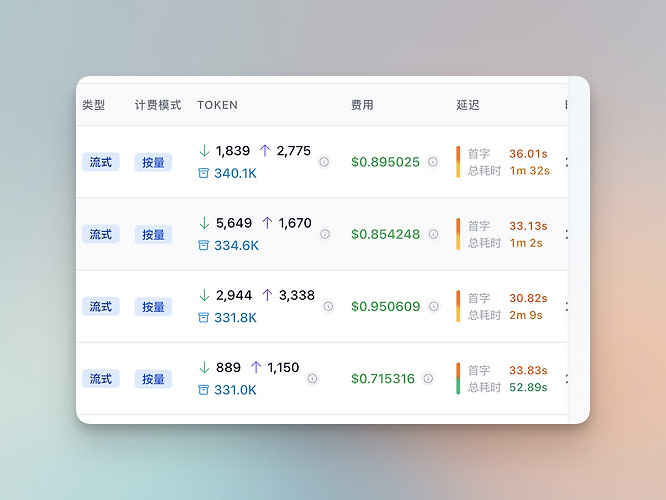The width and height of the screenshot is (666, 500).
Task: Click input token count 5,649
Action: click(234, 223)
